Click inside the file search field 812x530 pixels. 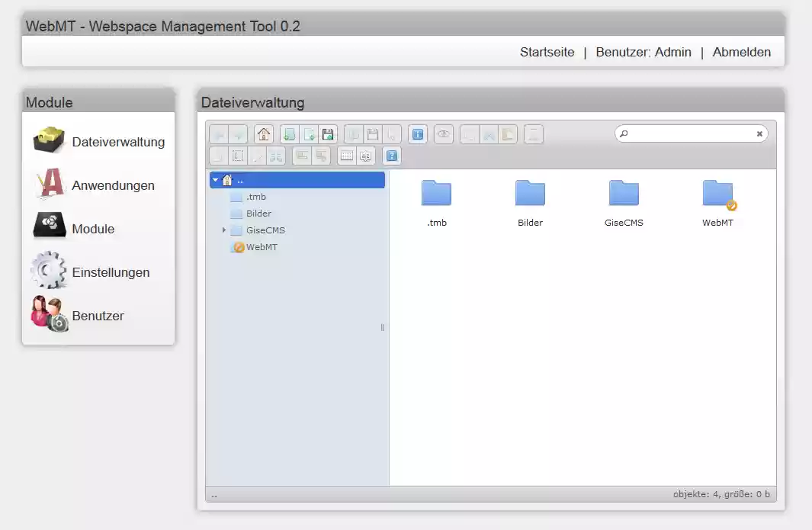(692, 133)
